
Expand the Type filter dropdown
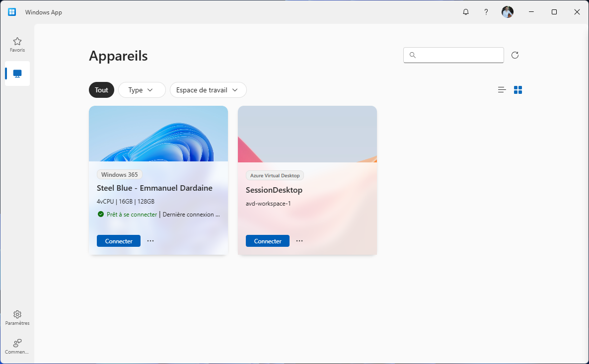click(x=142, y=90)
